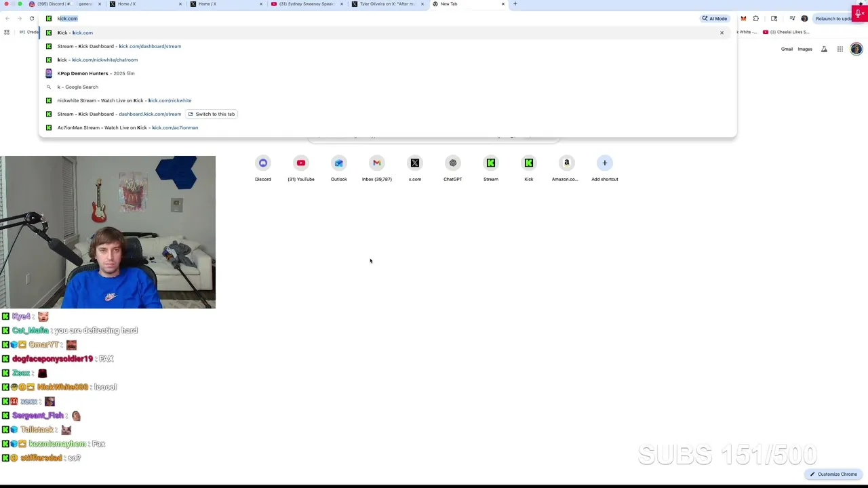Click the red muted microphone indicator
This screenshot has width=868, height=488.
[861, 14]
